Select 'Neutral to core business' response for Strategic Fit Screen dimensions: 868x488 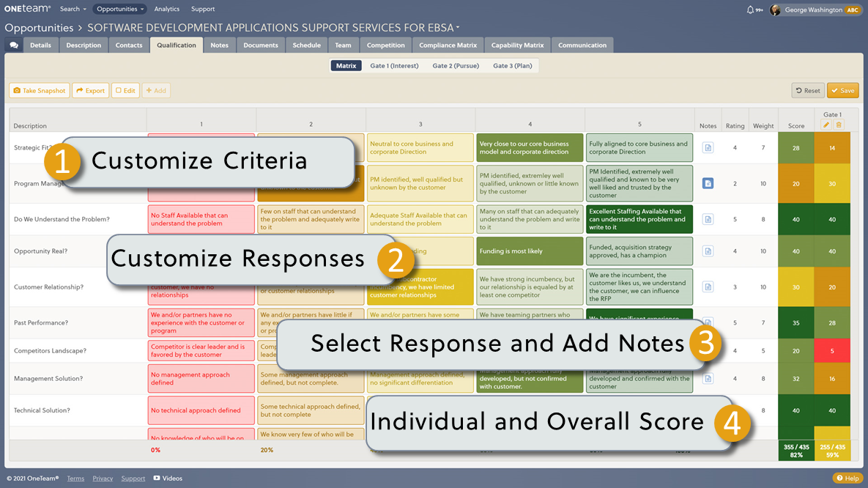click(420, 148)
